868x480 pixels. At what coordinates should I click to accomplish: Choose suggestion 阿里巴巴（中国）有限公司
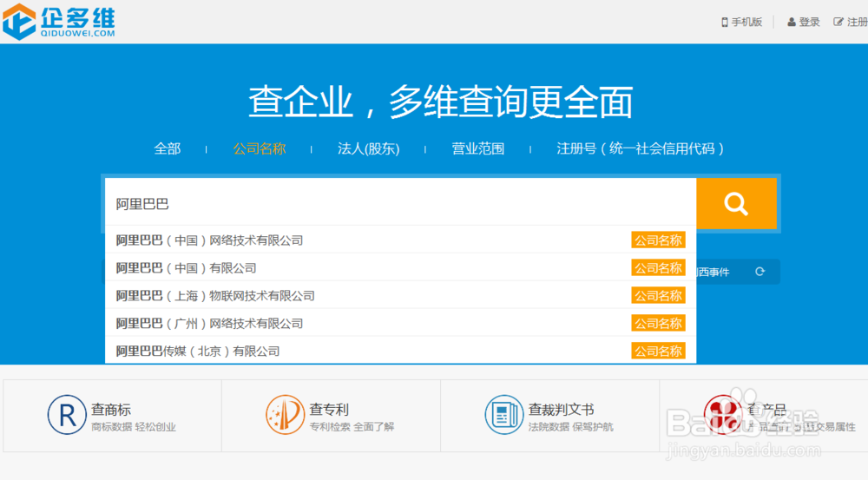click(x=400, y=268)
